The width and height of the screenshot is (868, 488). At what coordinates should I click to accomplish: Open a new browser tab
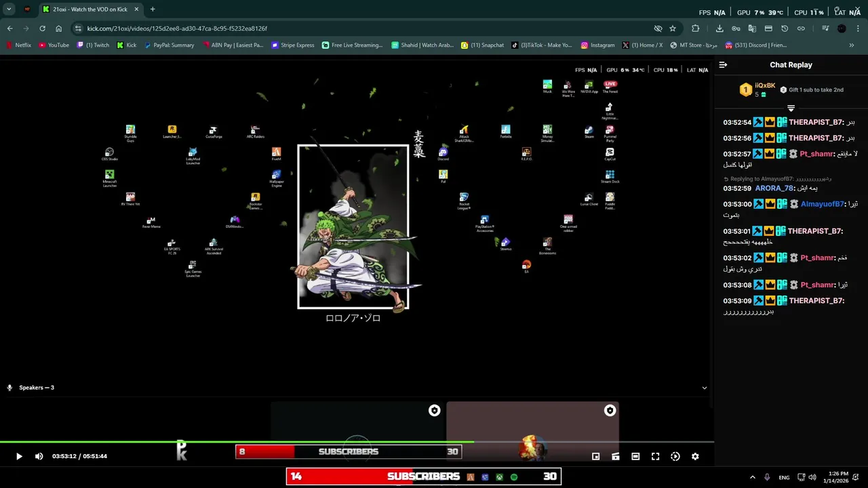coord(153,9)
